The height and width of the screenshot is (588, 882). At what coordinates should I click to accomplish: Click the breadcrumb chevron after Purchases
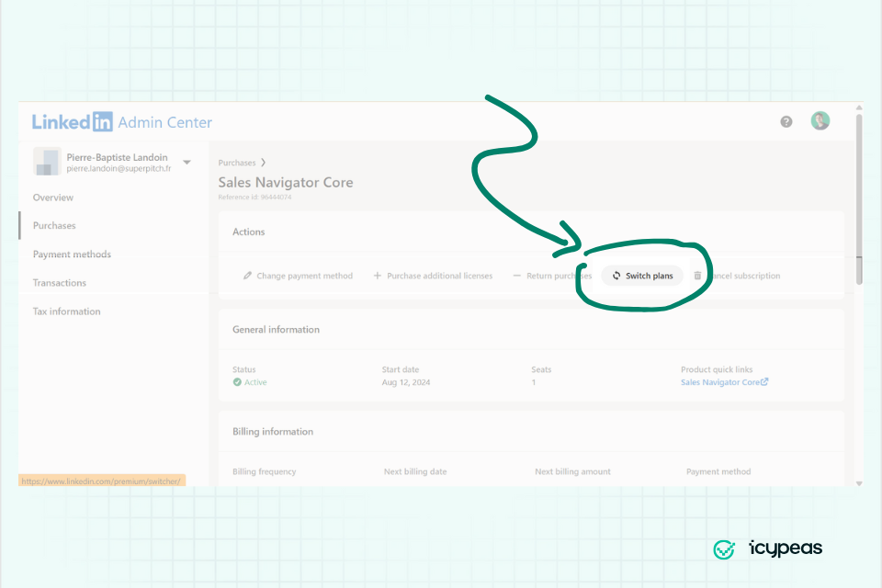264,163
